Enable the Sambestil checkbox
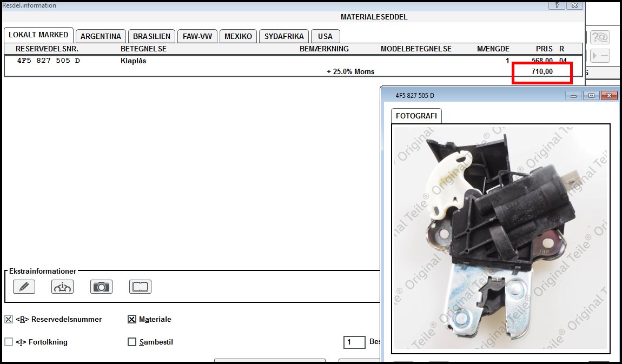This screenshot has width=622, height=364. tap(132, 342)
